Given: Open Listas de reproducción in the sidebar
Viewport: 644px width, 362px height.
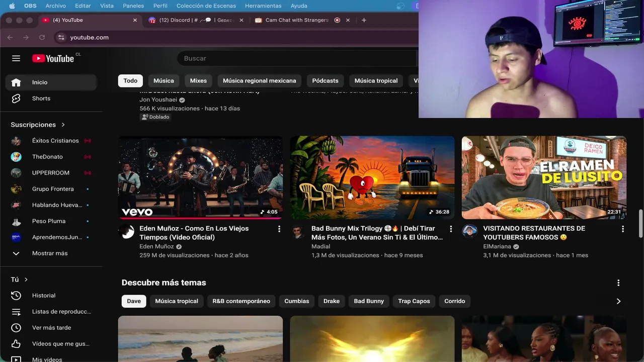Looking at the screenshot, I should [x=51, y=312].
